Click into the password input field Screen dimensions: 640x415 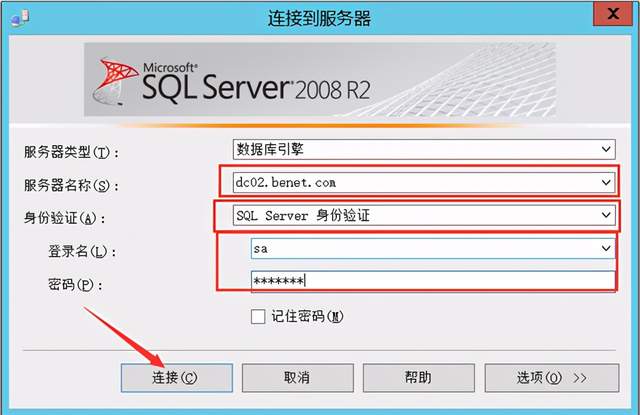tap(433, 281)
